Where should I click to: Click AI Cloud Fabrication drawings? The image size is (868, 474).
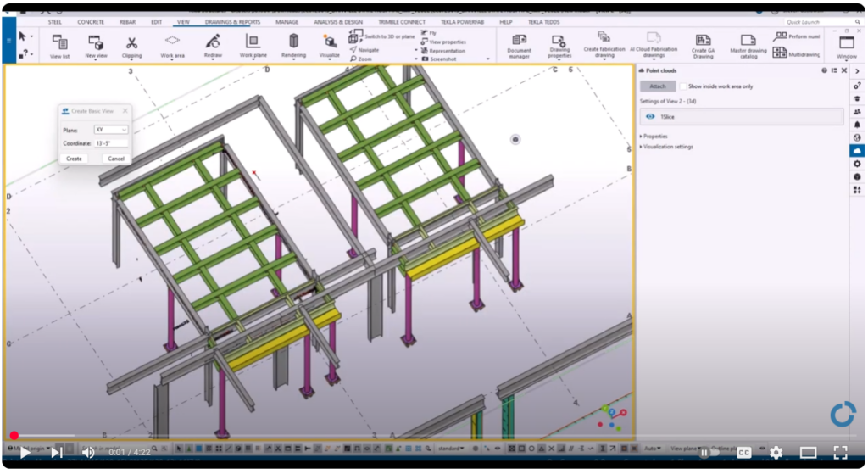tap(654, 46)
